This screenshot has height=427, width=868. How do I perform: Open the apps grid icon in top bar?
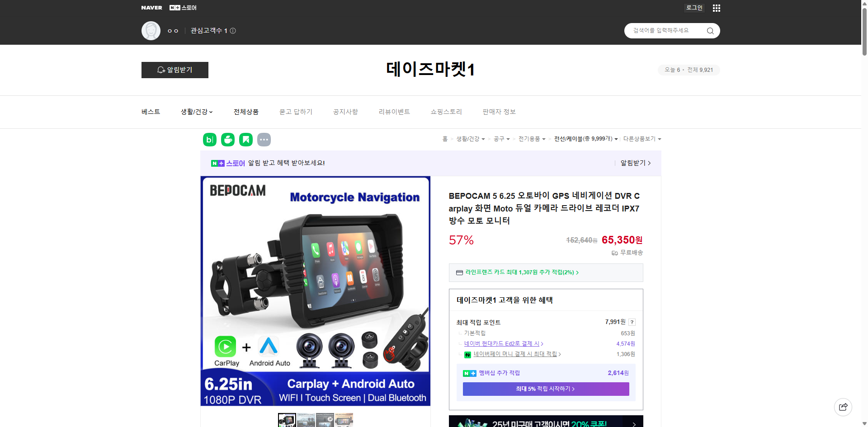point(716,8)
